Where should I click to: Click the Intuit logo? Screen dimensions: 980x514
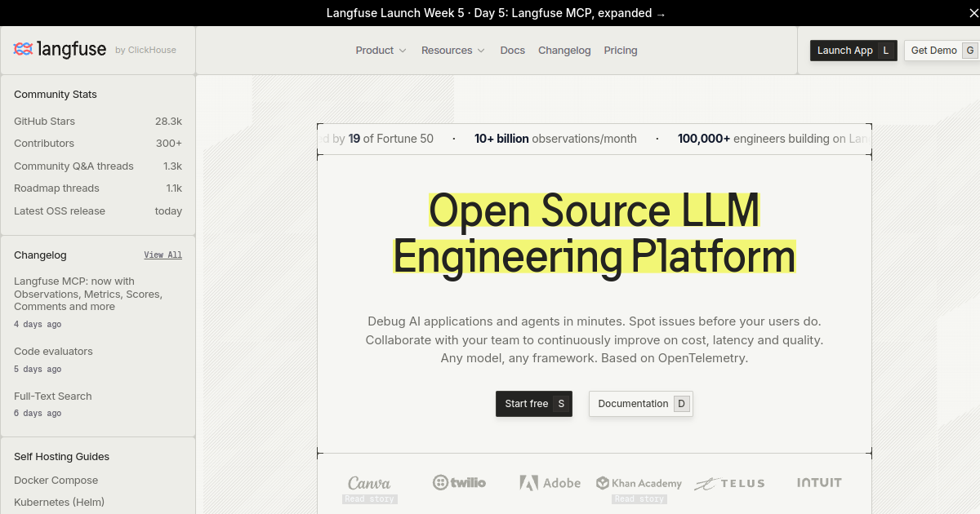[819, 483]
